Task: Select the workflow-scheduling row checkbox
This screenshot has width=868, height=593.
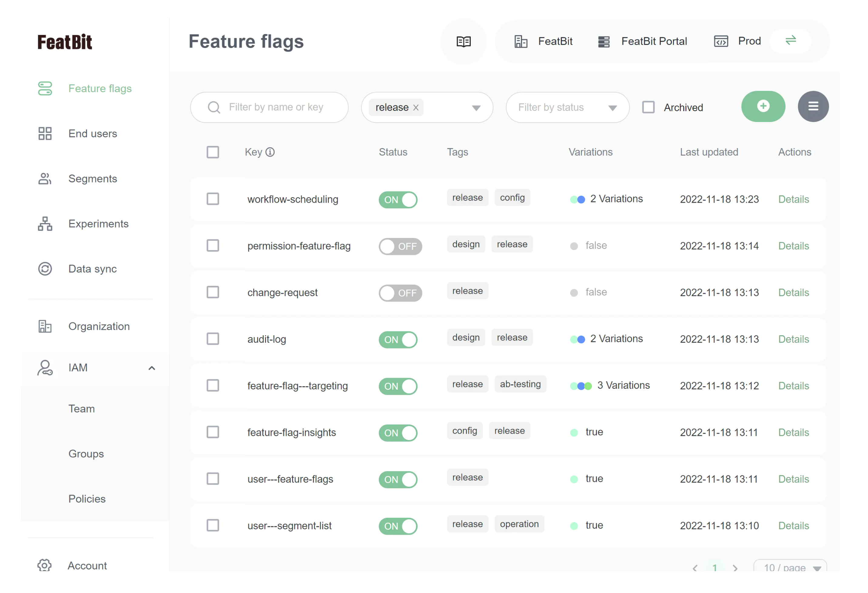Action: click(213, 199)
